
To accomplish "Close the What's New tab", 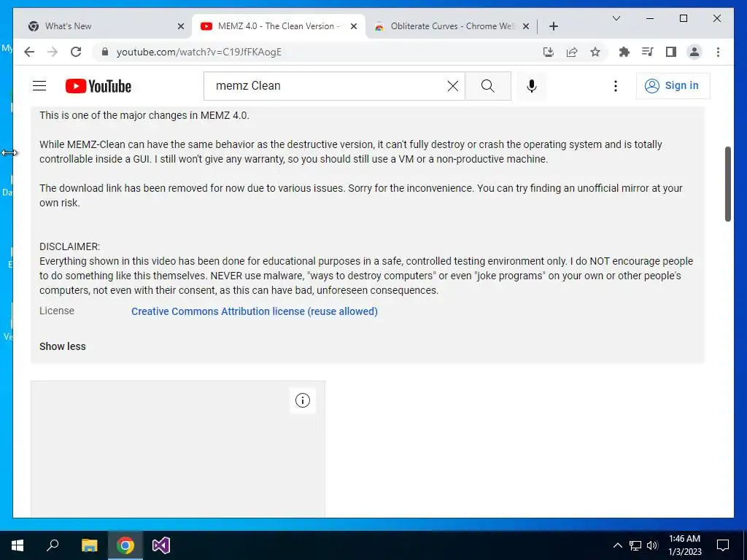I will pyautogui.click(x=181, y=26).
